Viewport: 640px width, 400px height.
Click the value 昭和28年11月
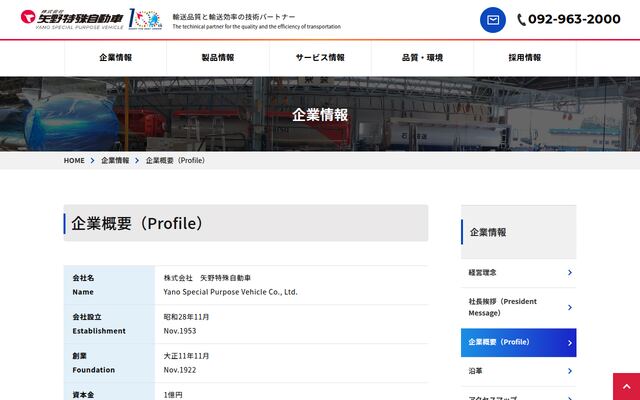click(187, 317)
